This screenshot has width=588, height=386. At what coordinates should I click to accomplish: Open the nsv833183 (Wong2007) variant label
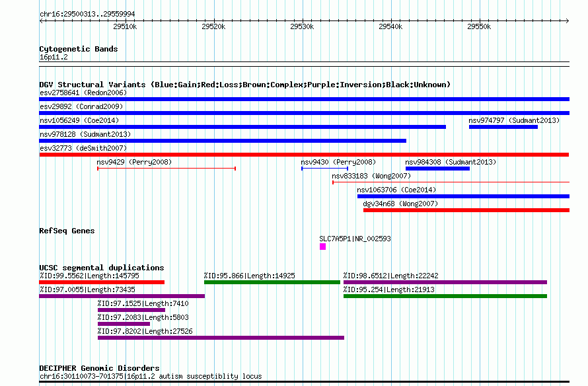pyautogui.click(x=371, y=176)
